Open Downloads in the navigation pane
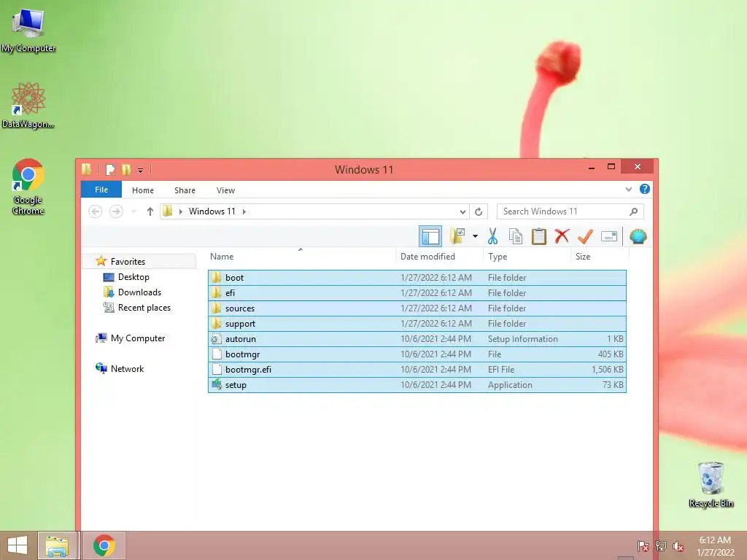Image resolution: width=747 pixels, height=560 pixels. pos(139,292)
